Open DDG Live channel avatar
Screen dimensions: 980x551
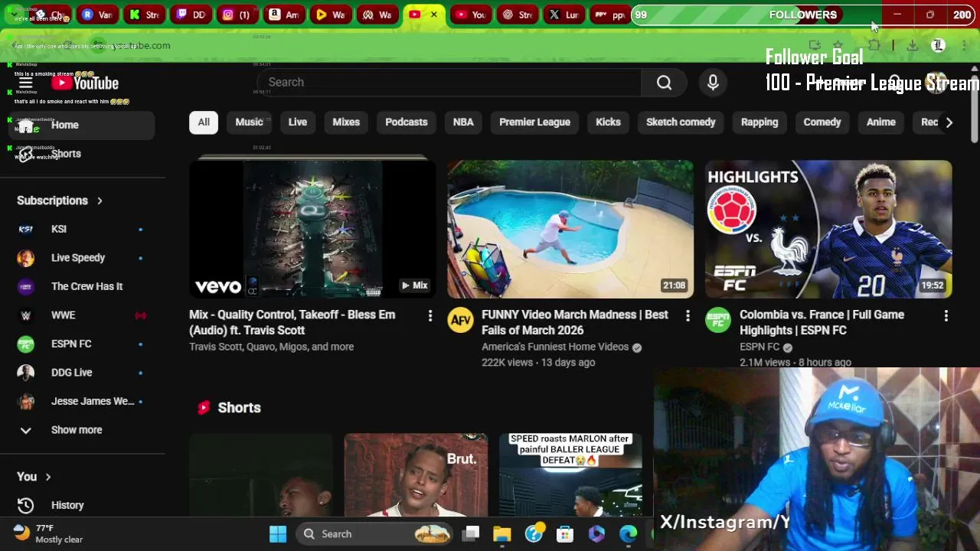coord(26,373)
